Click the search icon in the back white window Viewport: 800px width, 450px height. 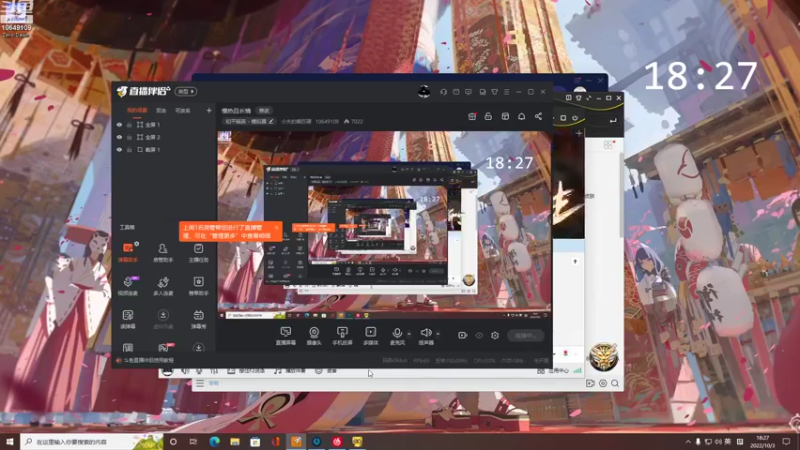(x=615, y=383)
